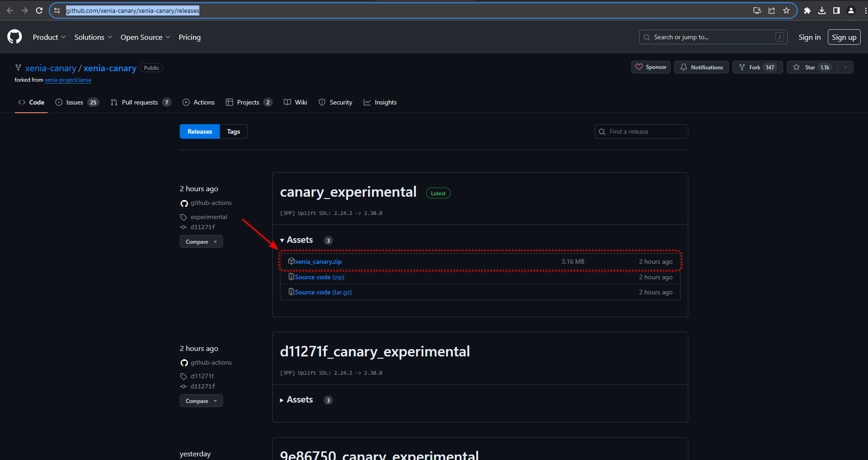This screenshot has width=868, height=460.
Task: Open the Wiki tab
Action: 295,102
